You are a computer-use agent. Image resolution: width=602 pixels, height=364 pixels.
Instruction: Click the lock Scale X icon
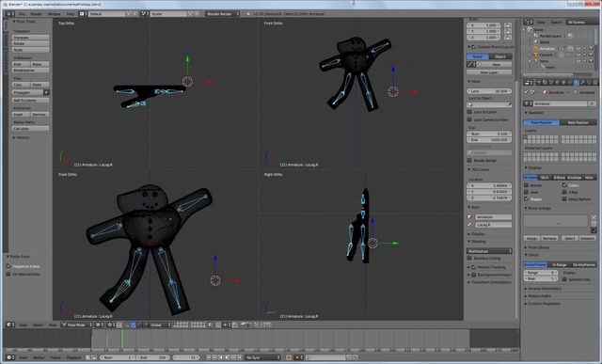pos(508,25)
